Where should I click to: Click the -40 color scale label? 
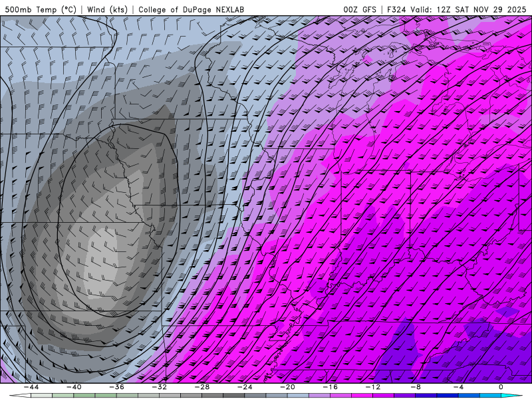coord(74,387)
